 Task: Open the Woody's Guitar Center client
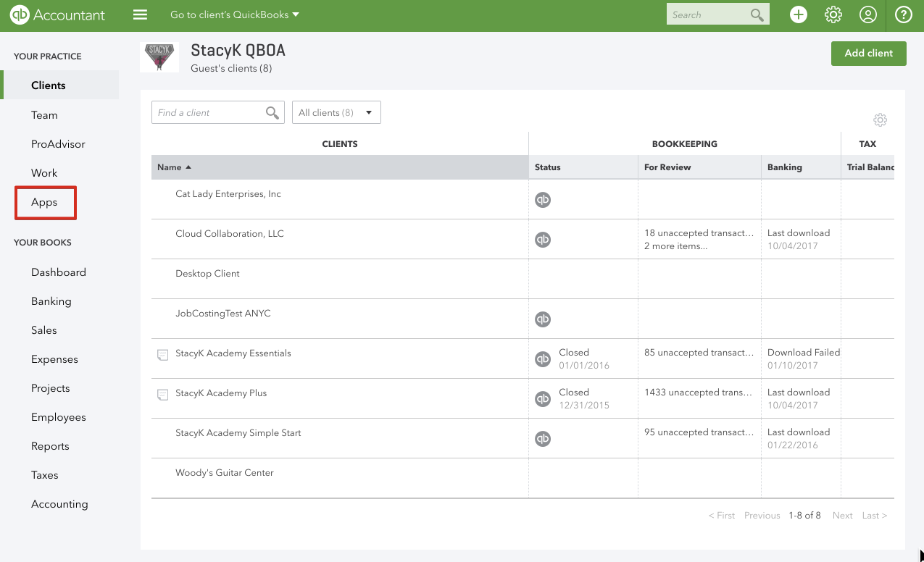225,473
